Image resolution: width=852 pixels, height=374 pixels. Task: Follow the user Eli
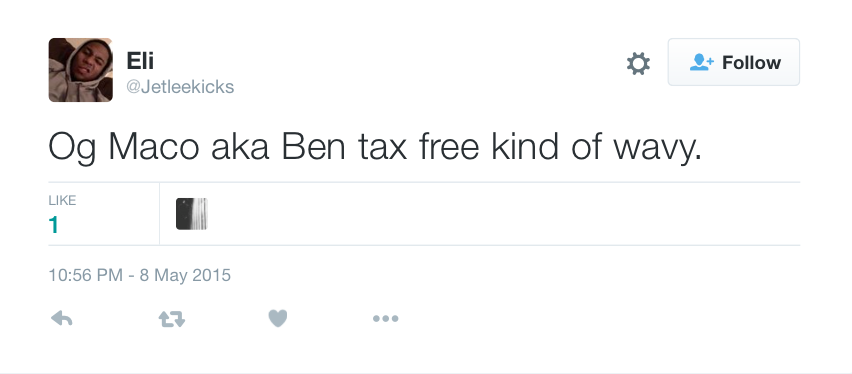click(734, 62)
